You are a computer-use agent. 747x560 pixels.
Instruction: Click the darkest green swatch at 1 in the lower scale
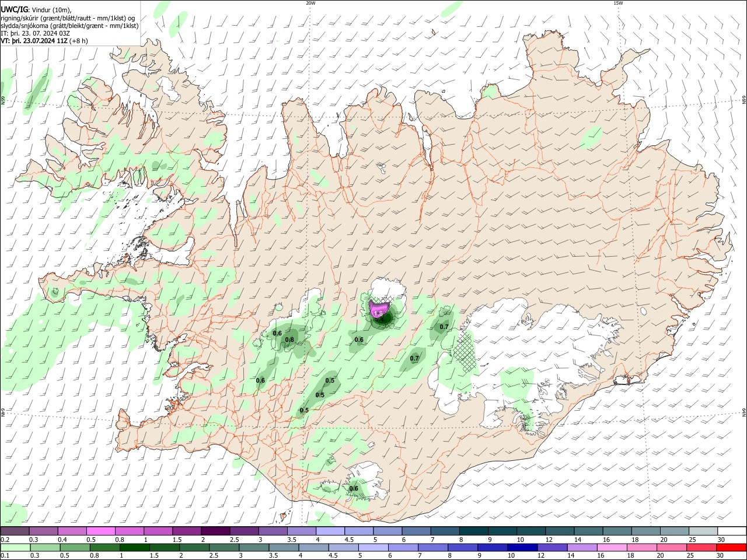coord(134,547)
